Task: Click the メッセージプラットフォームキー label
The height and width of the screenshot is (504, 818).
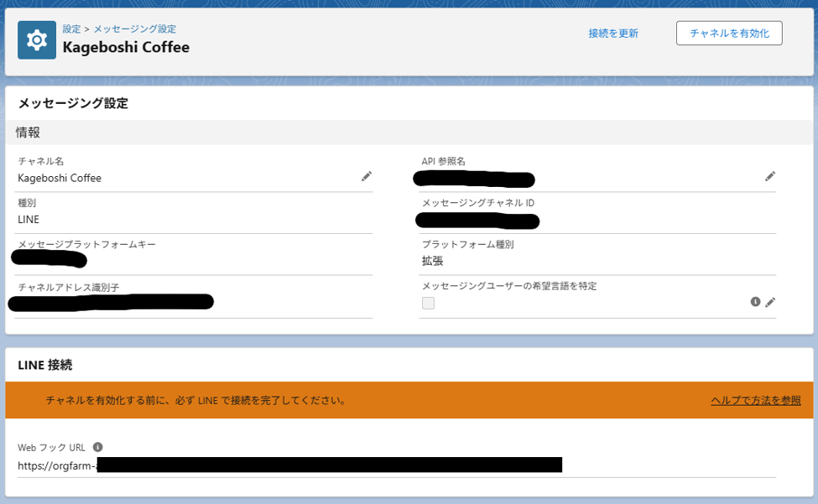Action: point(86,244)
